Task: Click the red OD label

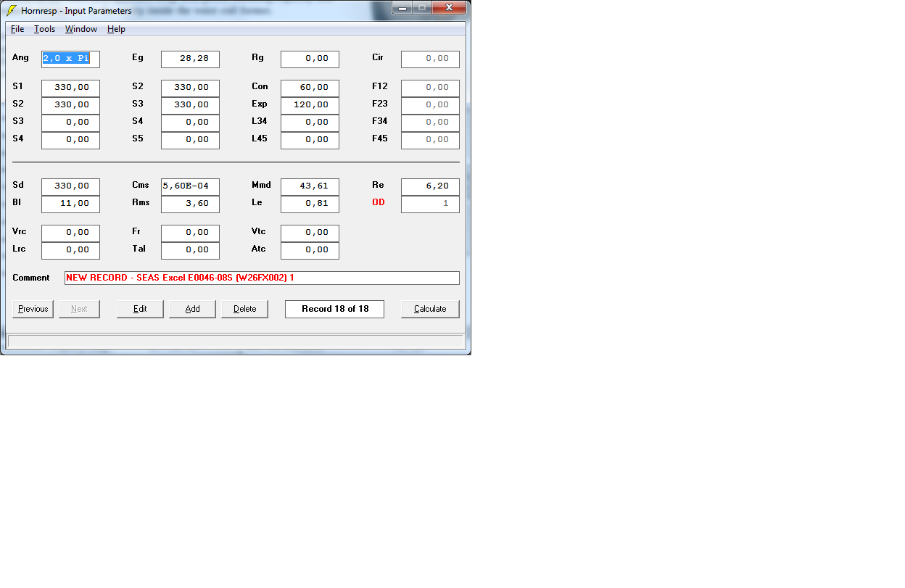Action: coord(379,202)
